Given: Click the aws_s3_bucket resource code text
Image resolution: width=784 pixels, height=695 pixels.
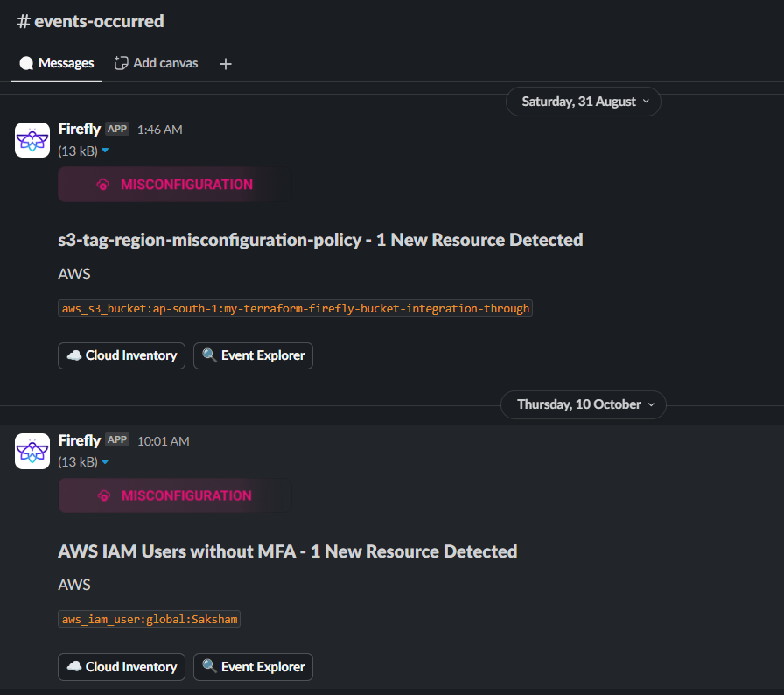Looking at the screenshot, I should [x=295, y=308].
